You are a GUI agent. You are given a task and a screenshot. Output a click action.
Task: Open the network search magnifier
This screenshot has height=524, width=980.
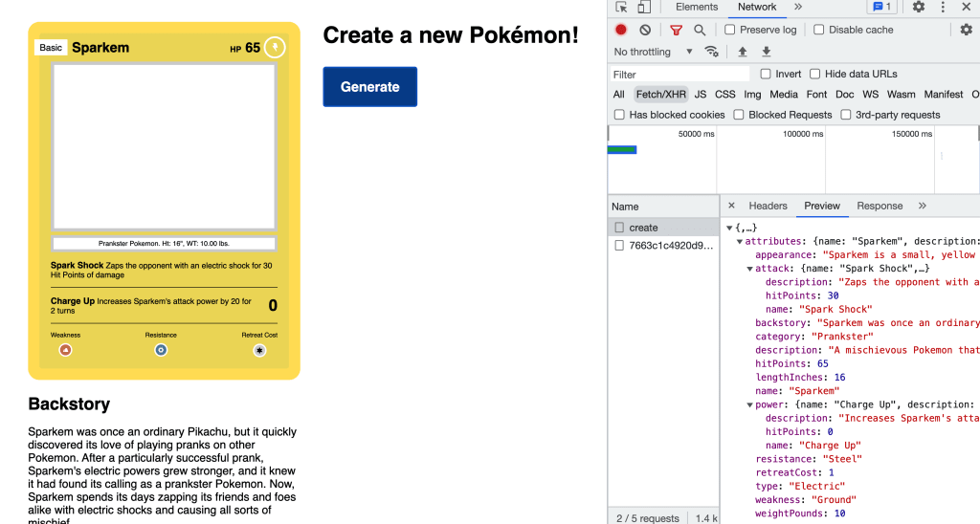point(700,30)
